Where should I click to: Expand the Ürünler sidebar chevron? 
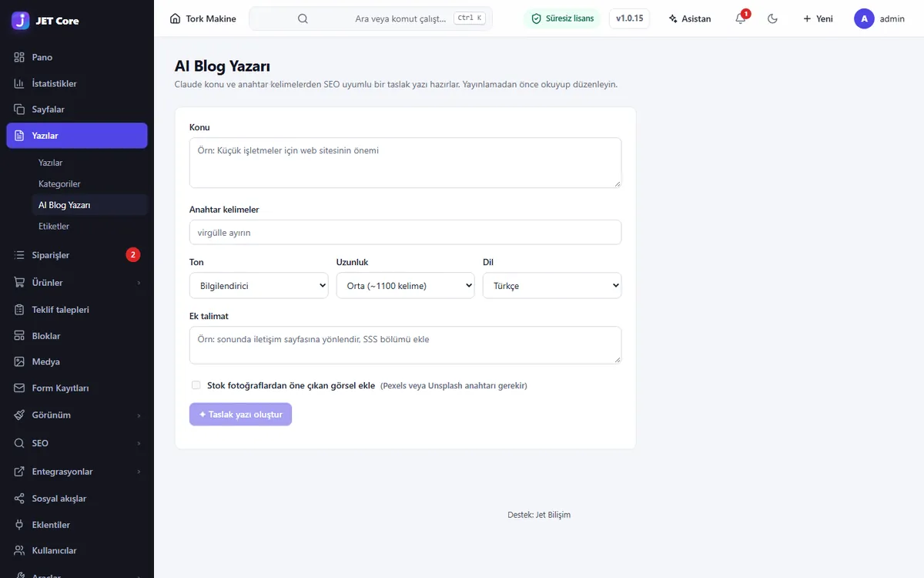[x=139, y=283]
